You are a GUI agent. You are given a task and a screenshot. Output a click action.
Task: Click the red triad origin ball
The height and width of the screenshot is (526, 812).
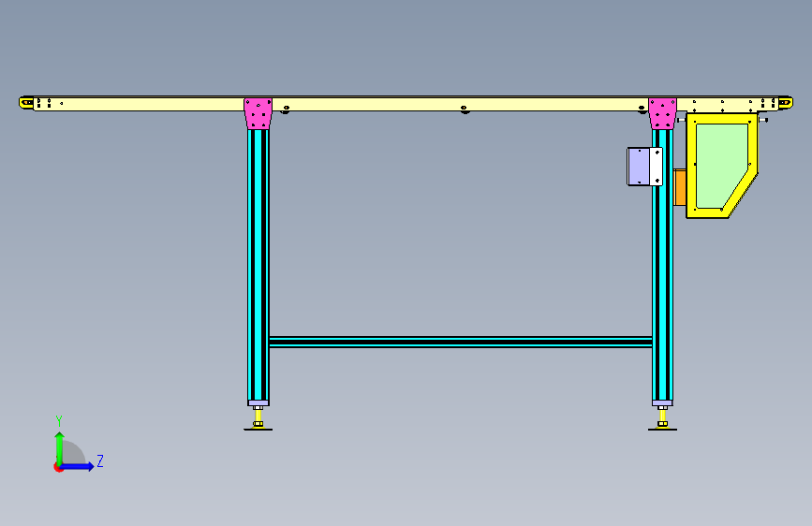(x=58, y=467)
